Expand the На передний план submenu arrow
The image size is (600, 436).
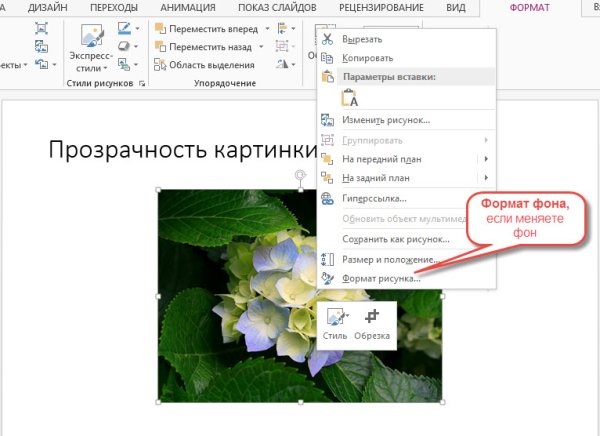[x=486, y=159]
